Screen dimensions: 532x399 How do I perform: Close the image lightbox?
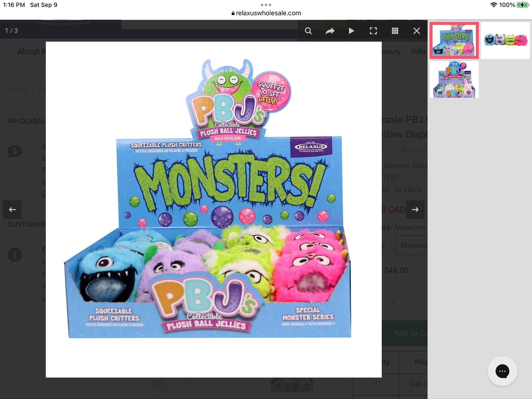tap(417, 31)
